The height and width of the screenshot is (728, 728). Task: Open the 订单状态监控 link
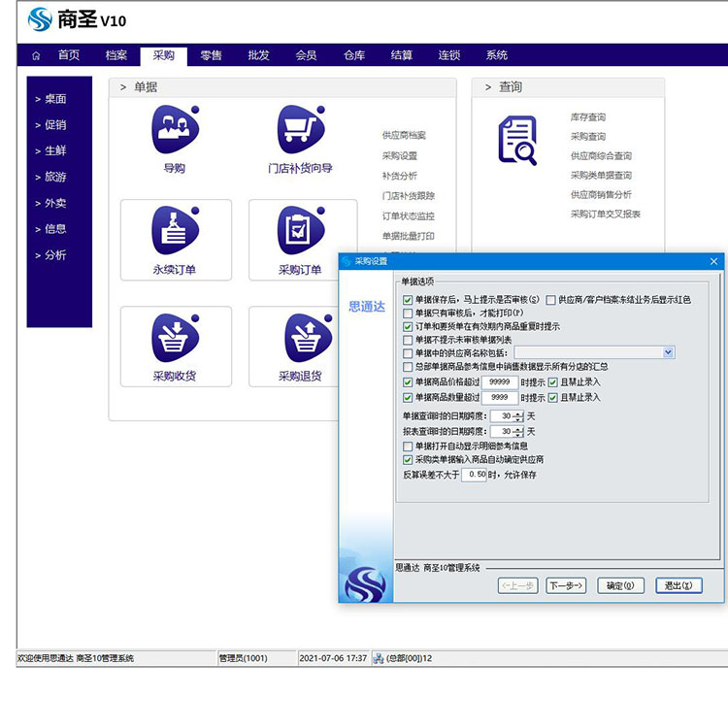pyautogui.click(x=409, y=215)
